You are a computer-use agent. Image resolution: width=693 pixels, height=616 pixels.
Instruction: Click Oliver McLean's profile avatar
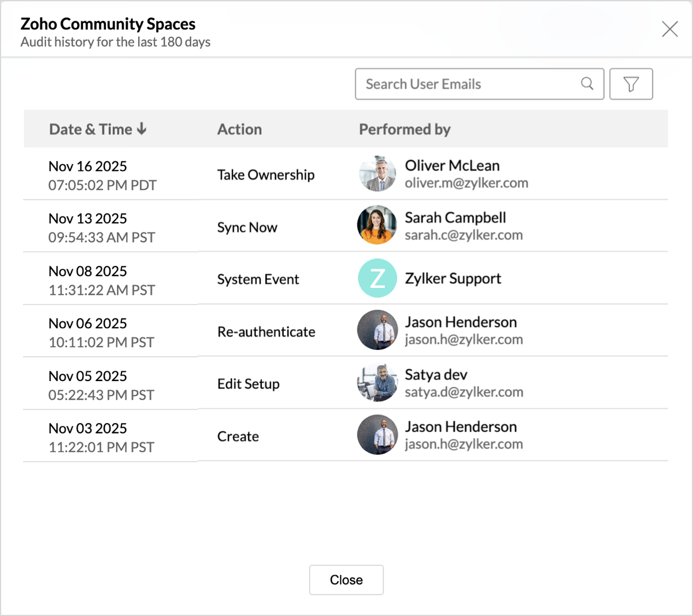click(377, 174)
